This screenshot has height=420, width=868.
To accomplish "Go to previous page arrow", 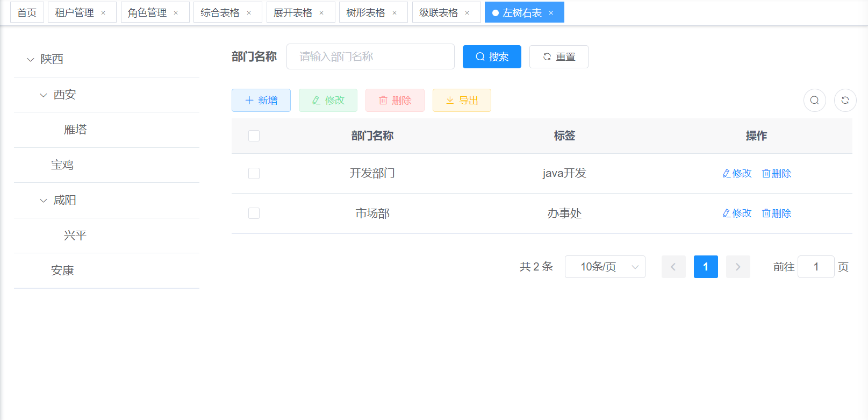I will click(x=673, y=267).
